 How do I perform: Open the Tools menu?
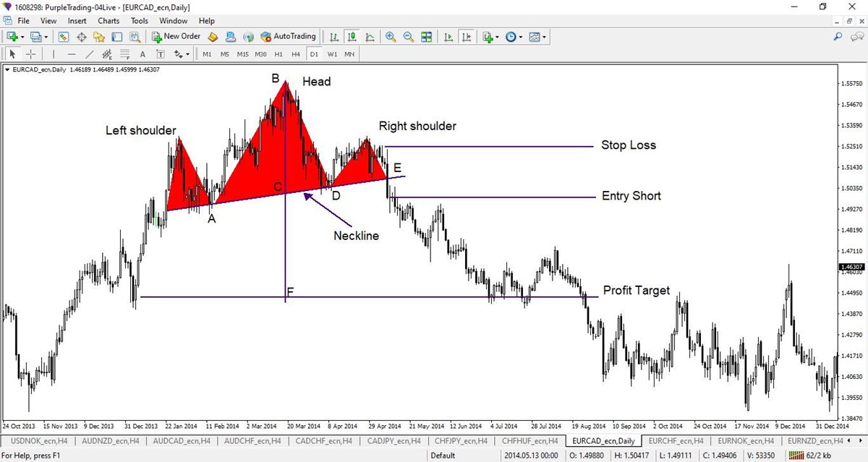click(140, 21)
